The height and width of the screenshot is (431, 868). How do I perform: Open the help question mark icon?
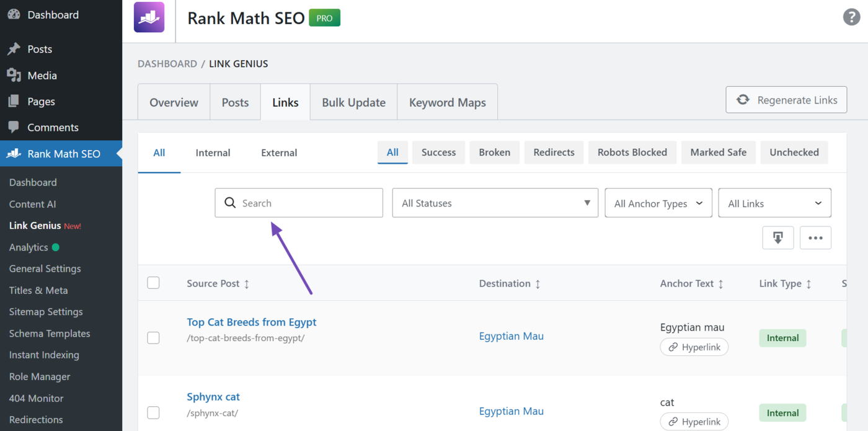tap(851, 17)
